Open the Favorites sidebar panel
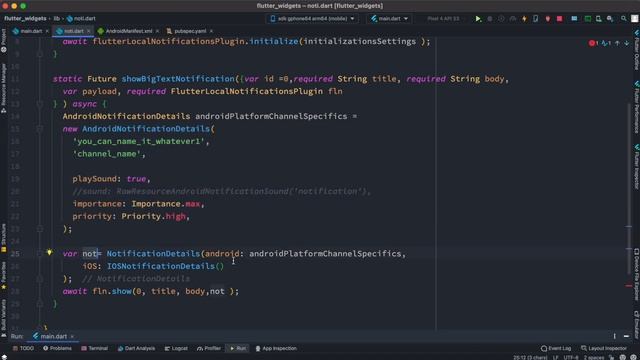Screen dimensions: 640x360 pyautogui.click(x=4, y=276)
